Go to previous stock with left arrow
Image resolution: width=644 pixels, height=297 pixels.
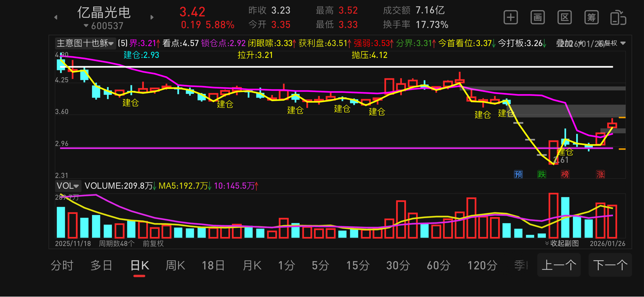pos(56,17)
